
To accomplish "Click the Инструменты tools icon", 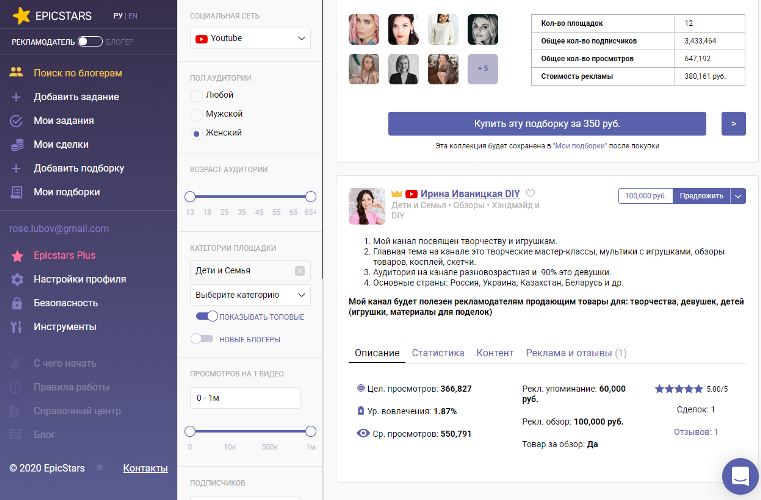I will 16,327.
